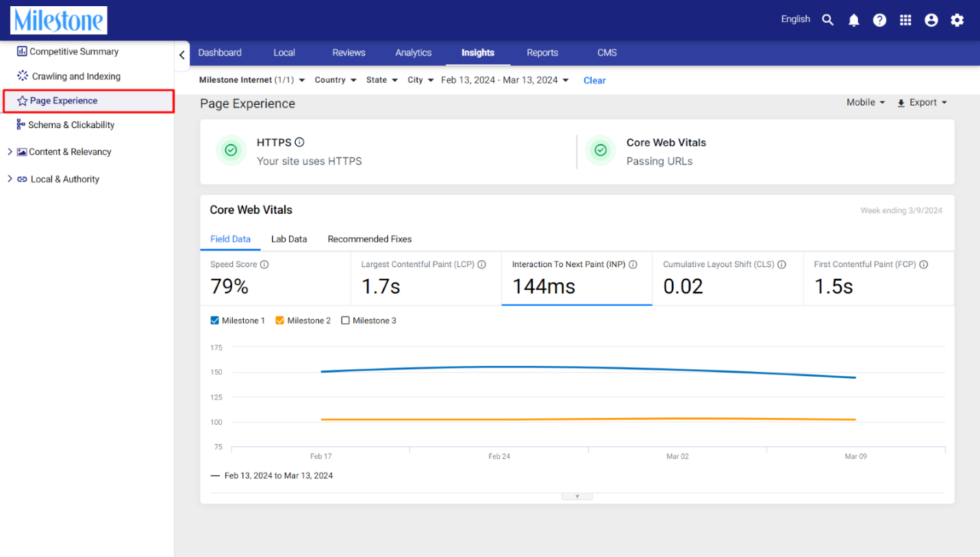This screenshot has width=980, height=557.
Task: Select the FCP 1.5s metric card
Action: (879, 278)
